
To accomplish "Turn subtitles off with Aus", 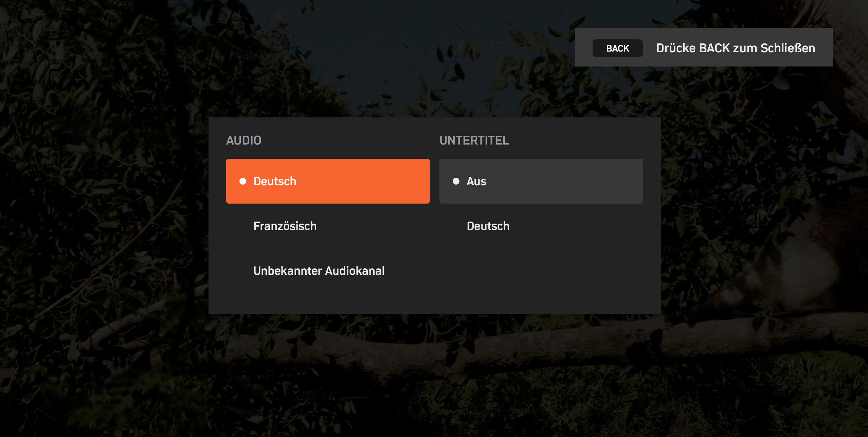I will (541, 181).
